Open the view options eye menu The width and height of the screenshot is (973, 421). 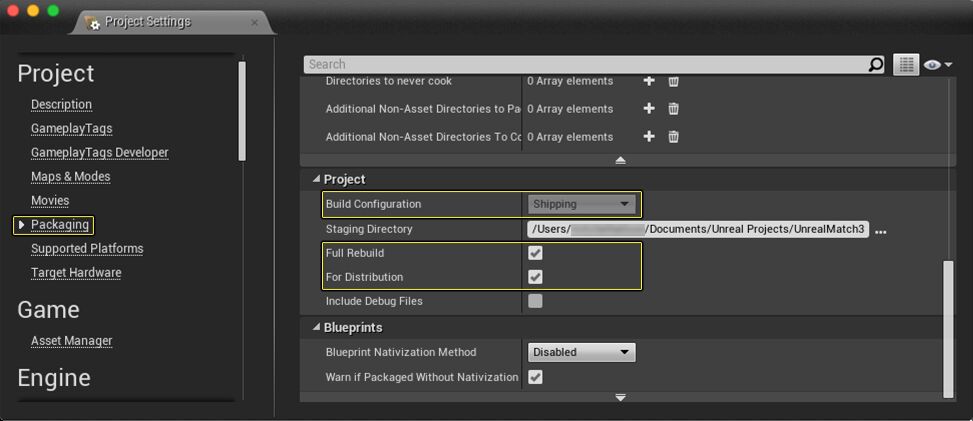click(938, 65)
